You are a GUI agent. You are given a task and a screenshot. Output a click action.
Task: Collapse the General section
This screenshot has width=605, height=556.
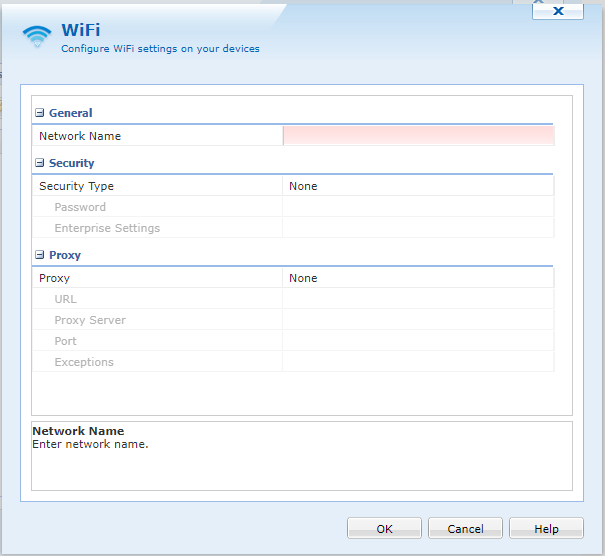coord(40,114)
